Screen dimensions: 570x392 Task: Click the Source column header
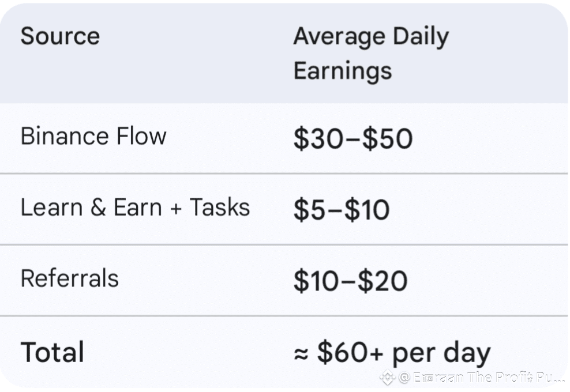60,36
